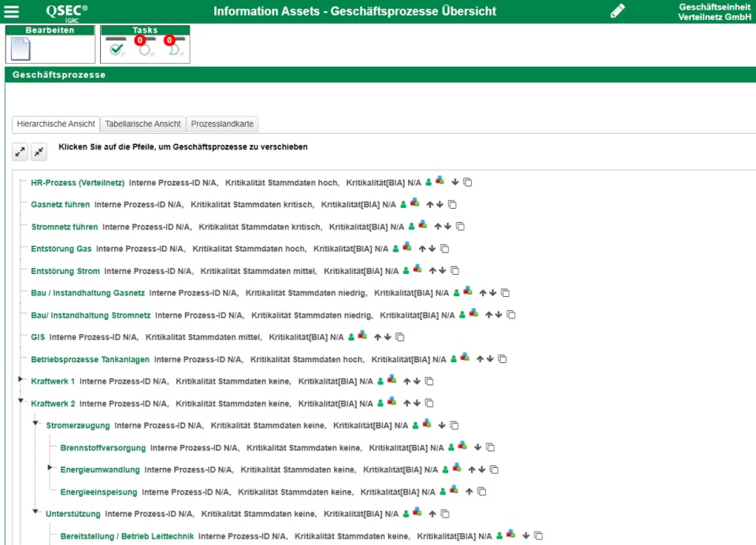Viewport: 756px width, 545px height.
Task: Click the Bearbeiten panel header
Action: [50, 31]
